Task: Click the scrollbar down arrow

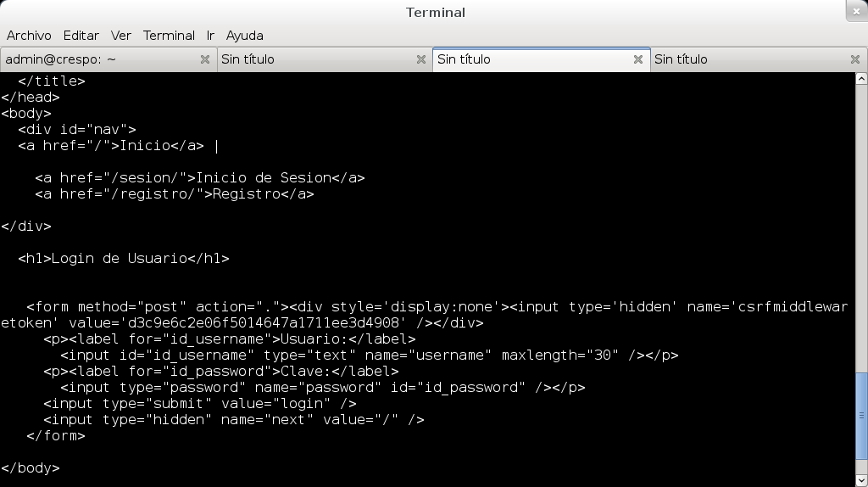Action: click(x=861, y=481)
